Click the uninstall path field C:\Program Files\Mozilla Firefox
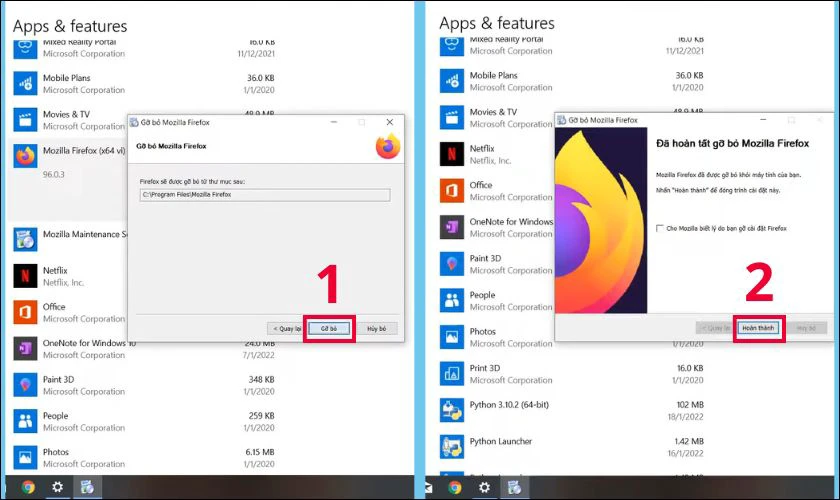 (265, 195)
